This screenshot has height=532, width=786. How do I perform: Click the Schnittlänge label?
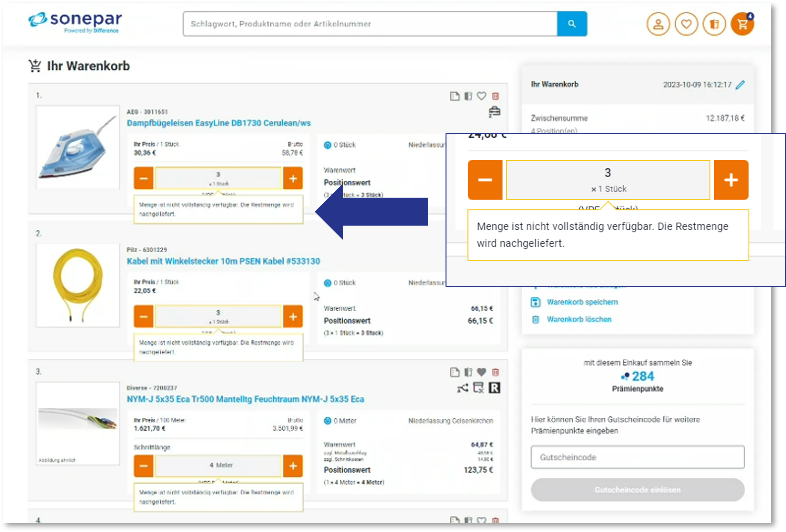tap(152, 448)
